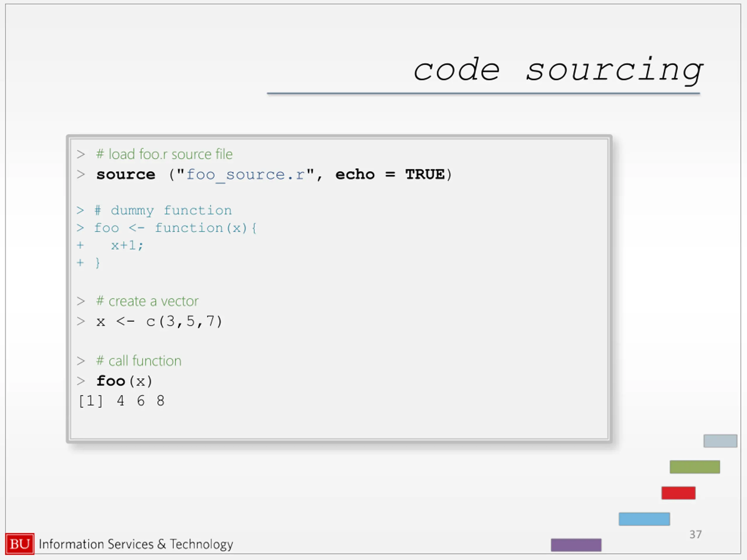
Task: Click 'Information Services & Technology' footer text
Action: [136, 545]
